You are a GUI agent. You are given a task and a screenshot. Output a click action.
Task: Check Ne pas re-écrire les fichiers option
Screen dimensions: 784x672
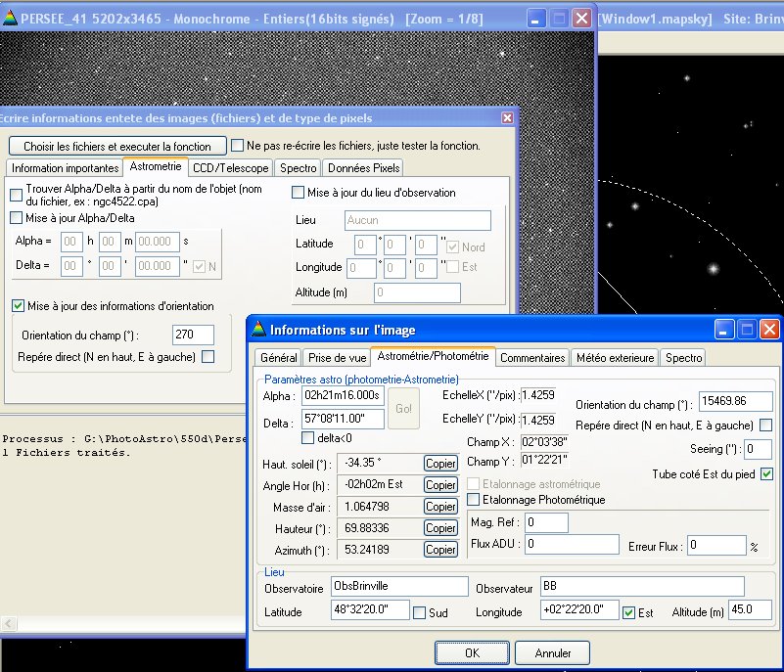[237, 146]
